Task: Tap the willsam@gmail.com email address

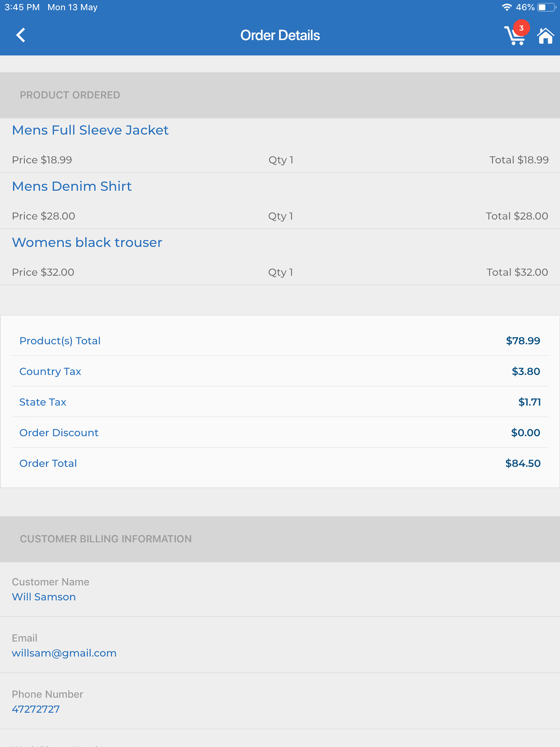Action: [x=64, y=653]
